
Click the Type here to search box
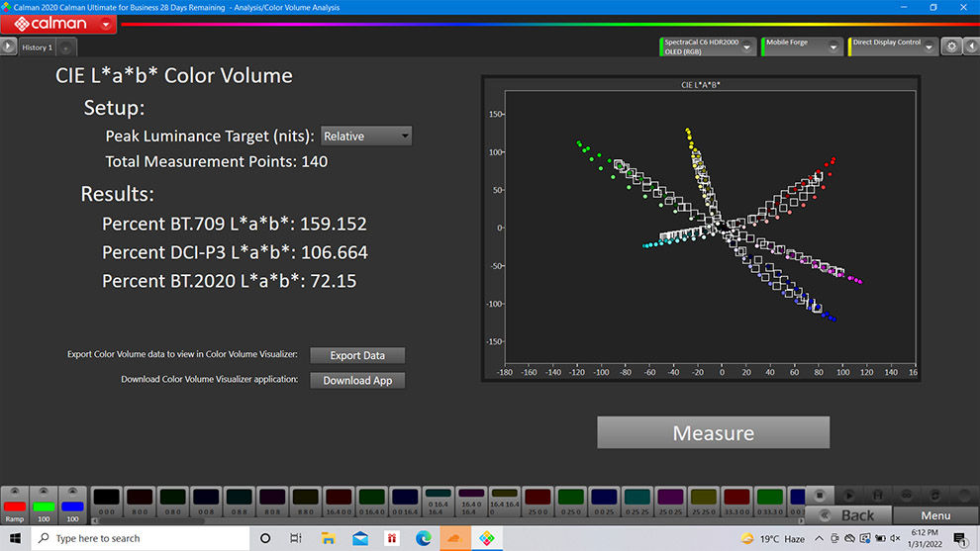click(140, 538)
